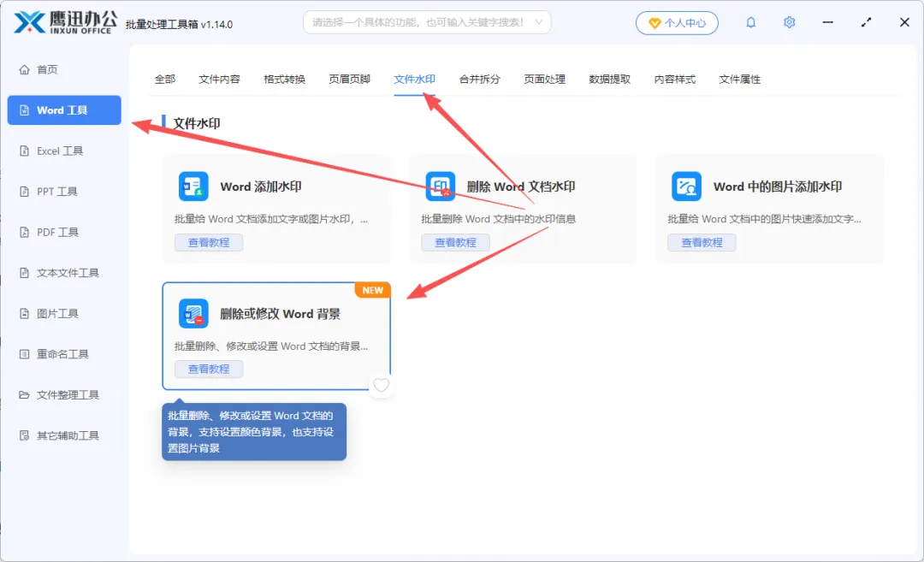Viewport: 924px width, 562px height.
Task: Select the 合并拆分 tab
Action: pyautogui.click(x=480, y=79)
